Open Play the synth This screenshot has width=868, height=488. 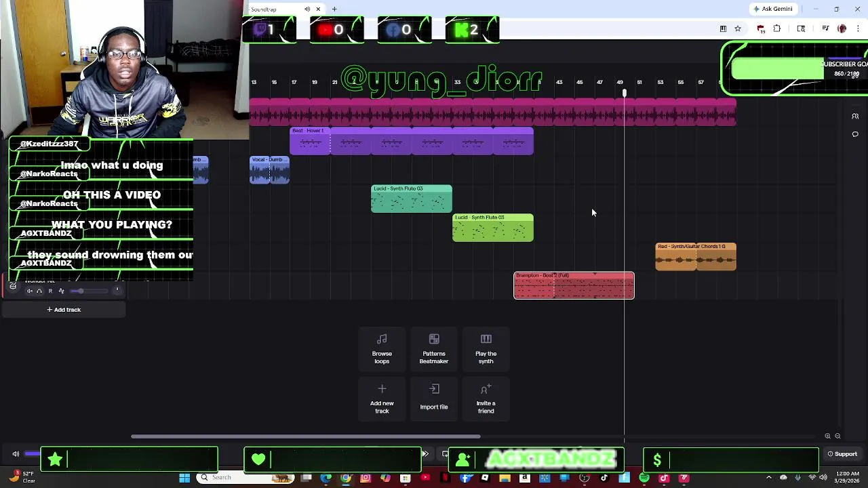486,348
